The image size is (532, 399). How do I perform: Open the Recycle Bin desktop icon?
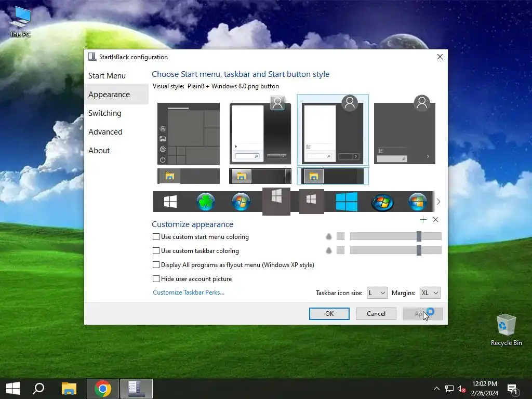point(506,330)
